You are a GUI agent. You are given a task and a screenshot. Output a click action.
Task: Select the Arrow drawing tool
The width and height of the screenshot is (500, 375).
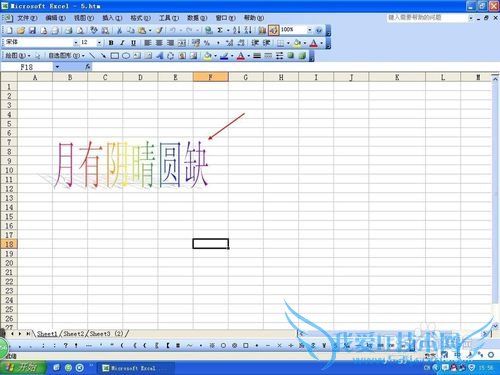pyautogui.click(x=103, y=56)
